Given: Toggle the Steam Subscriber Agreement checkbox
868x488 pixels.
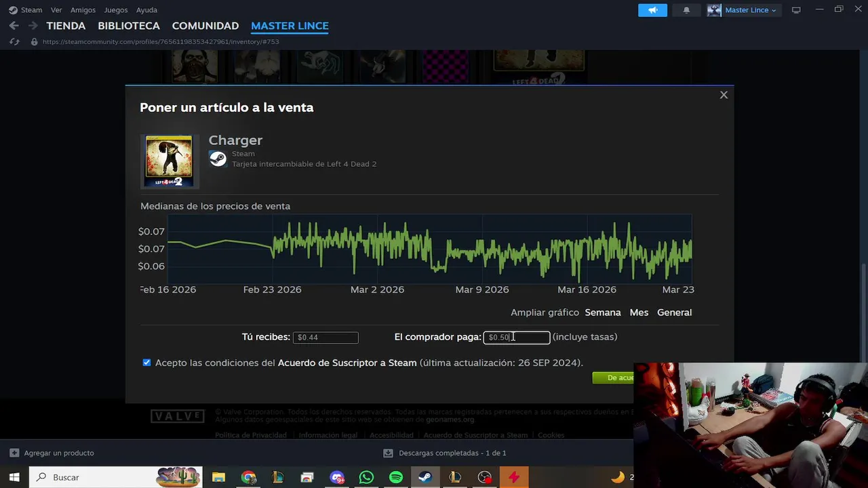Looking at the screenshot, I should click(146, 363).
